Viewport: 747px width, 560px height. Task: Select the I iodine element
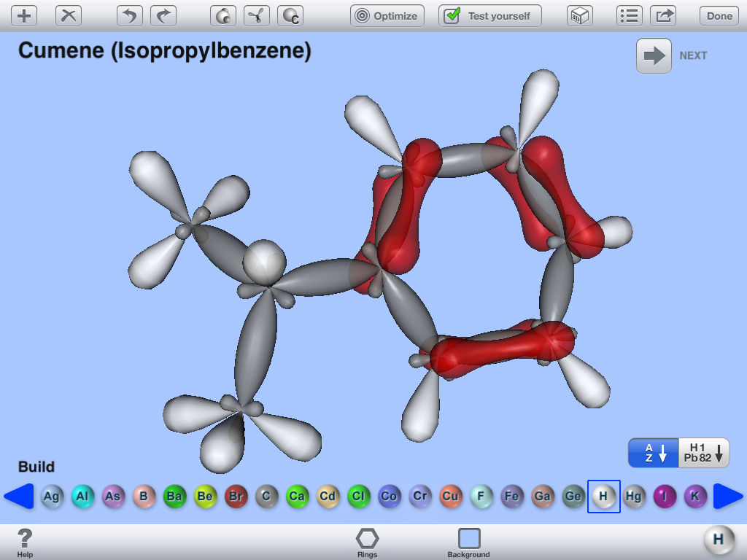665,496
